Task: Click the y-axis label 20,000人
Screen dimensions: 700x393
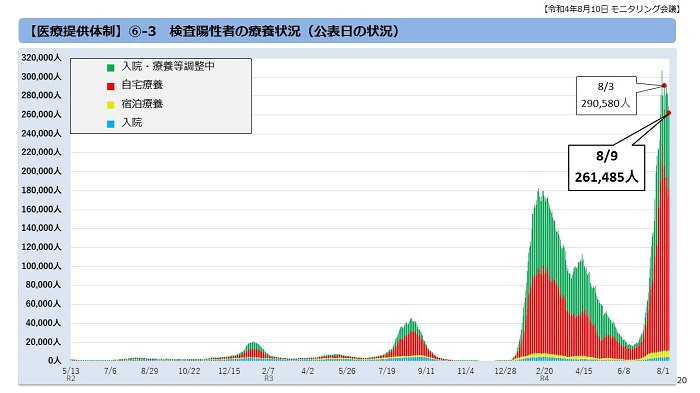Action: coord(43,342)
